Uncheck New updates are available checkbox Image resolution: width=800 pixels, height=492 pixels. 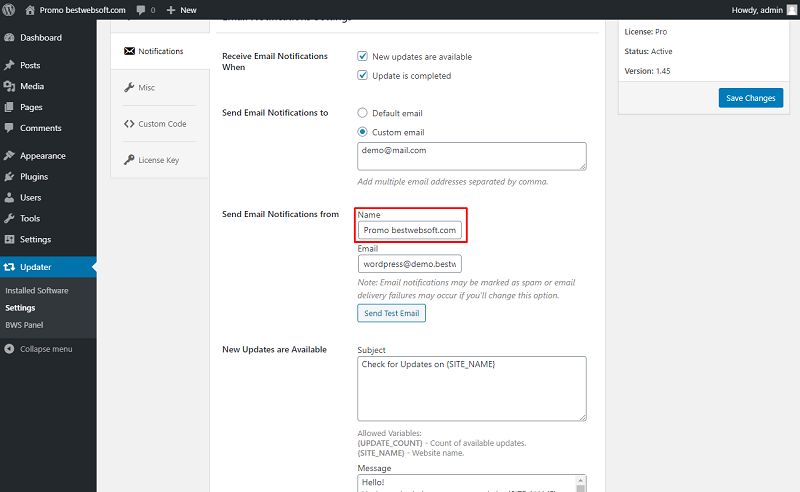[x=362, y=56]
